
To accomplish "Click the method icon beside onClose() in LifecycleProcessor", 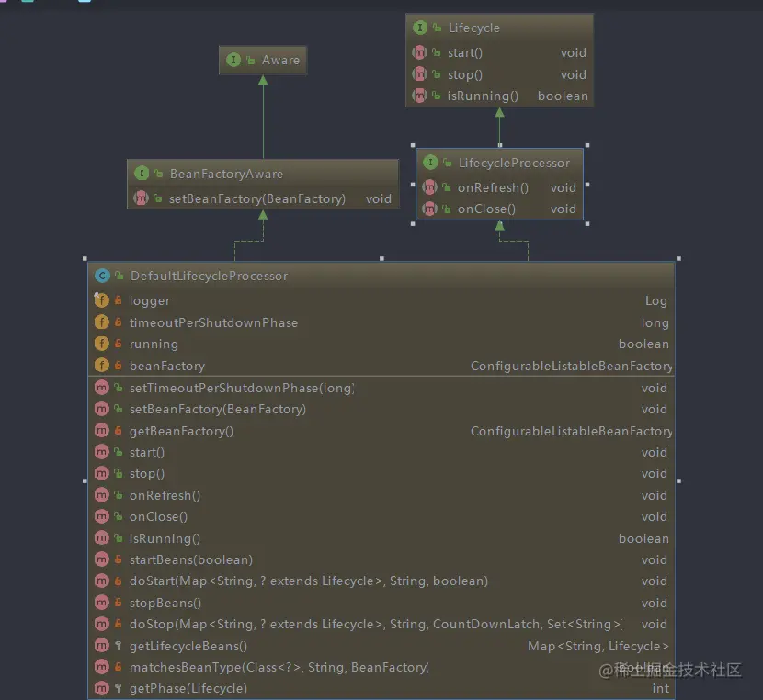I will pos(429,209).
